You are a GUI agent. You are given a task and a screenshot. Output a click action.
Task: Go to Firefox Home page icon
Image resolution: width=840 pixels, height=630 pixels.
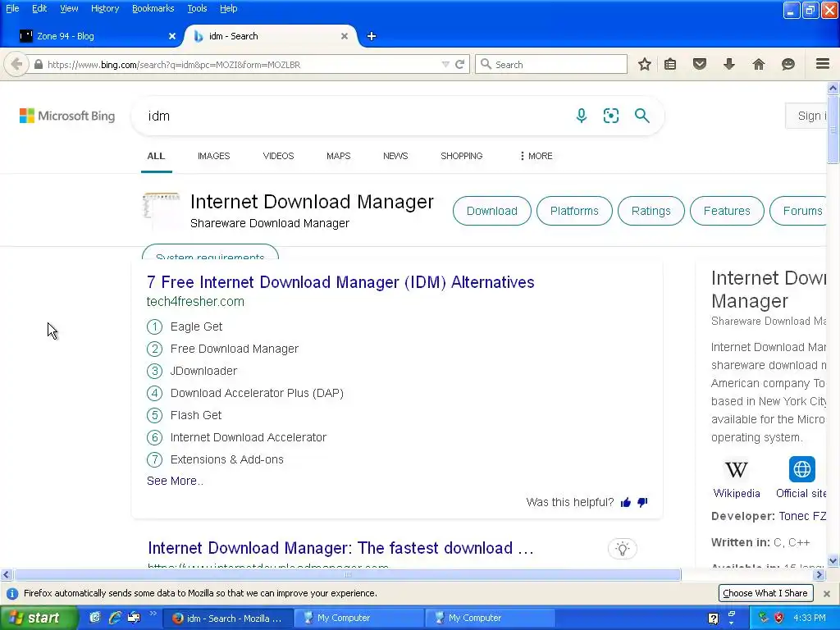tap(759, 64)
